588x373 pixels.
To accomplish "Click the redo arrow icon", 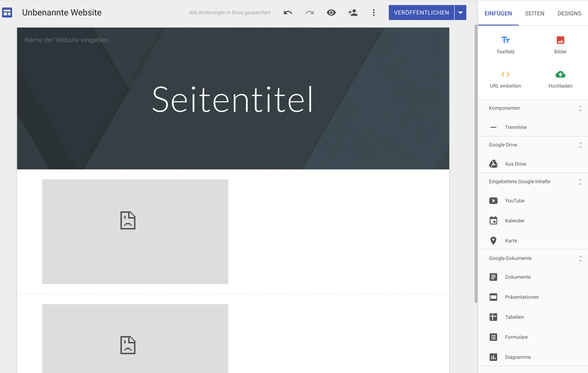I will 309,13.
